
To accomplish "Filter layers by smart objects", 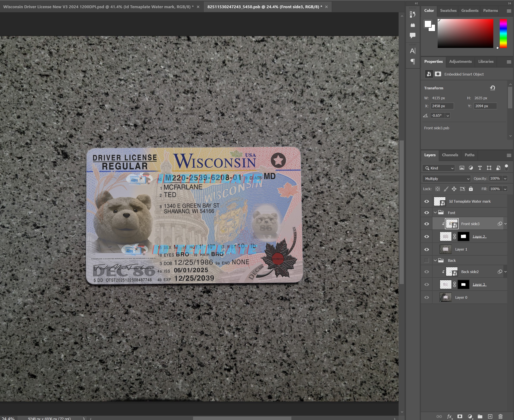I will click(498, 168).
